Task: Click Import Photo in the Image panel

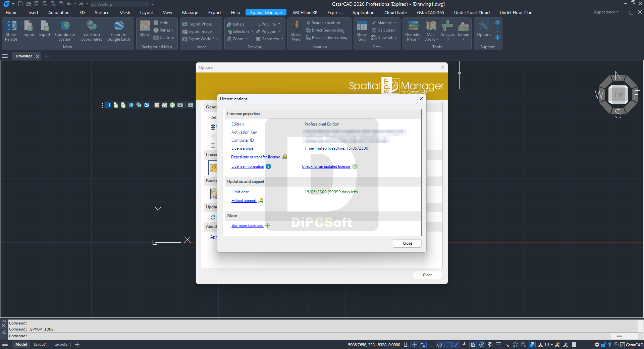Action: pyautogui.click(x=197, y=24)
